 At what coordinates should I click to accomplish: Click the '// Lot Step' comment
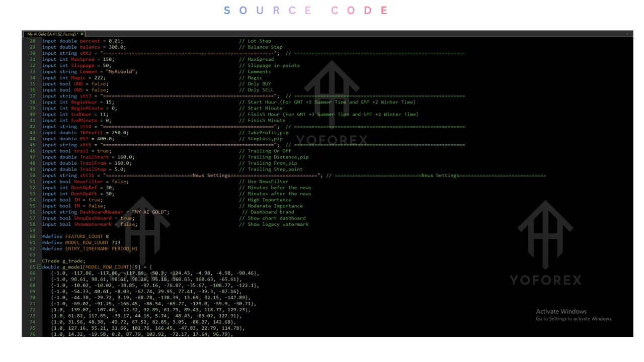click(255, 41)
